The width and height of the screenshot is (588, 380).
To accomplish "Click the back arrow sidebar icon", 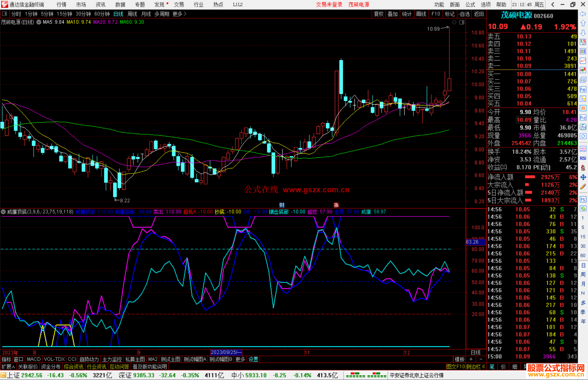I will coord(583,14).
